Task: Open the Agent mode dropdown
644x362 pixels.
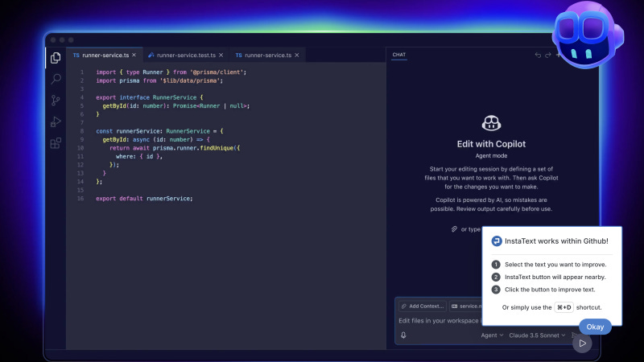Action: click(x=492, y=335)
